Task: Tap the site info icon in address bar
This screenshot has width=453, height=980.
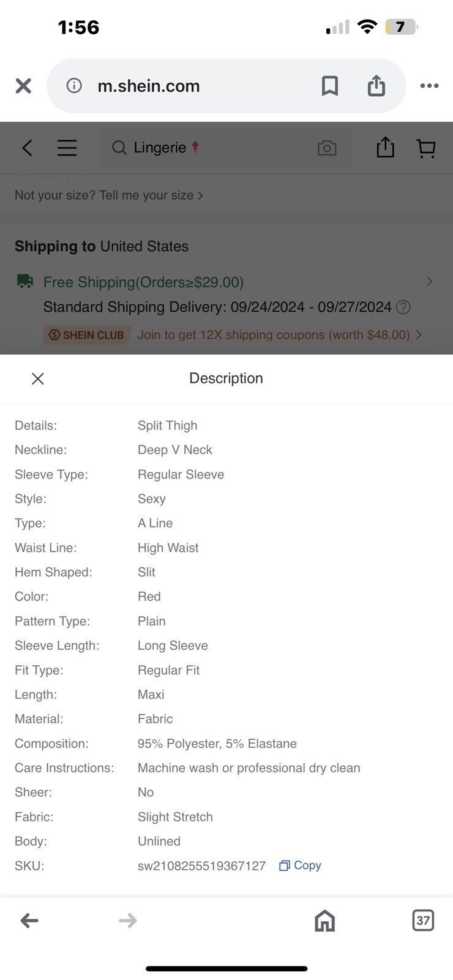Action: [x=74, y=86]
